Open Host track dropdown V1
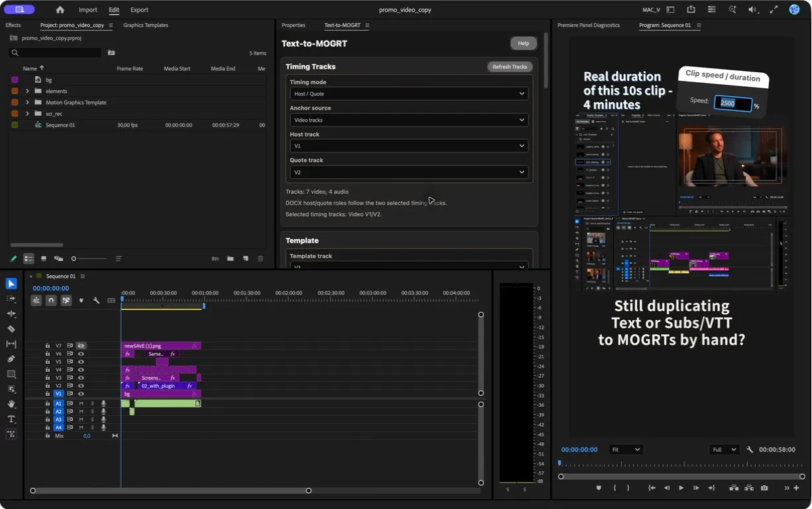 pos(409,146)
